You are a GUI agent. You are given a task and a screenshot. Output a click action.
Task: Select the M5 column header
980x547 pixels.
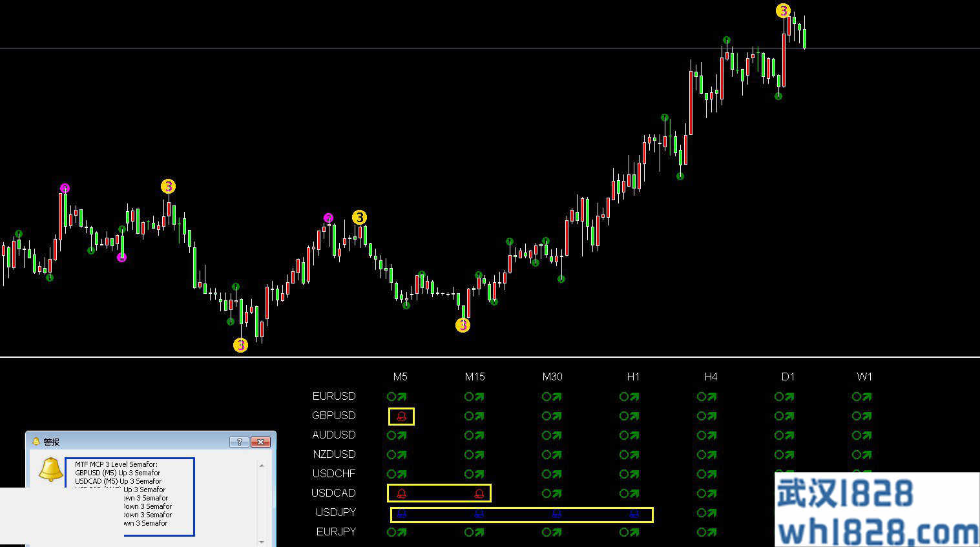pos(401,377)
